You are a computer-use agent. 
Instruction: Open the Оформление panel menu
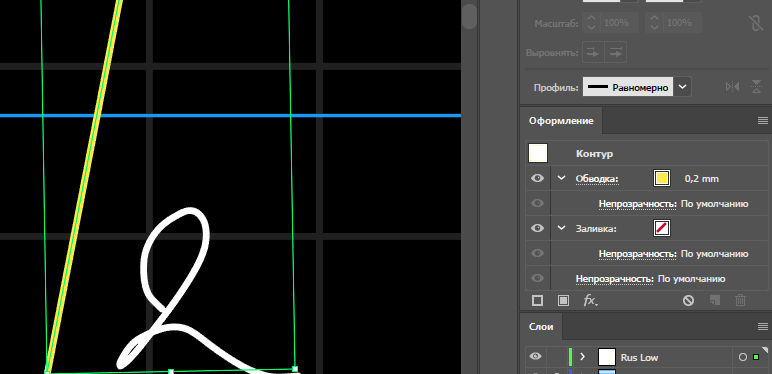(x=763, y=121)
